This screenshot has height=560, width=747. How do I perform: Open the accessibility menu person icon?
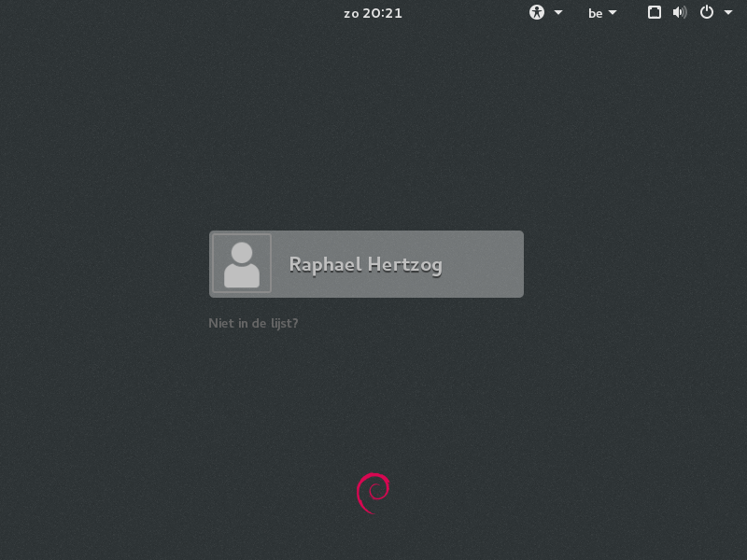point(537,13)
